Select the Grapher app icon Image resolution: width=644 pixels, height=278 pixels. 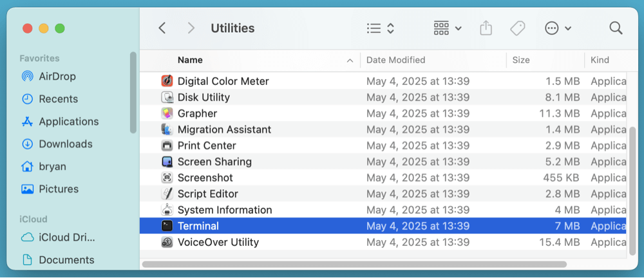(x=167, y=113)
